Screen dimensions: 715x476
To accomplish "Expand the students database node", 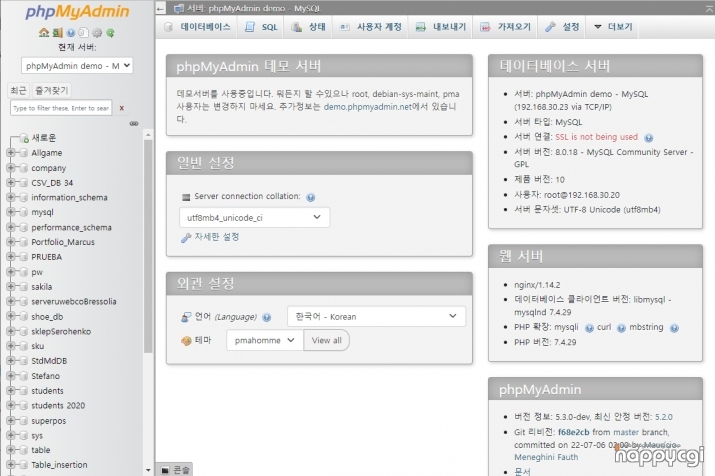I will (10, 391).
